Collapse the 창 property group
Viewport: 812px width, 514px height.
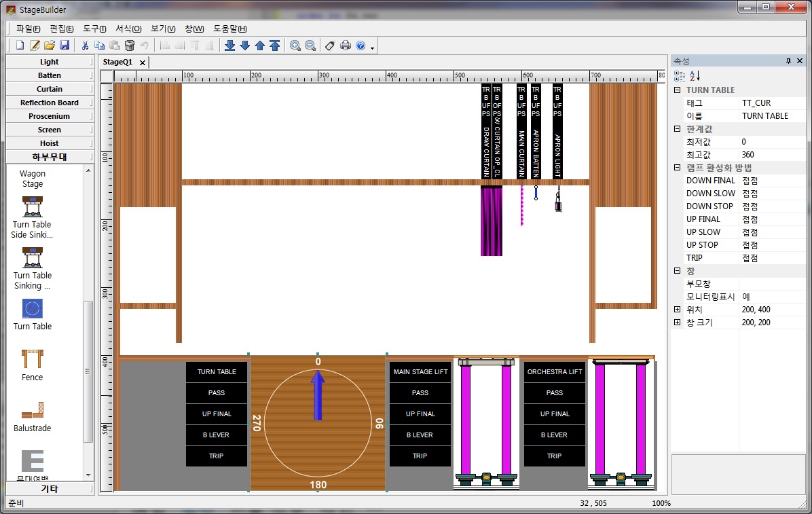pos(677,270)
